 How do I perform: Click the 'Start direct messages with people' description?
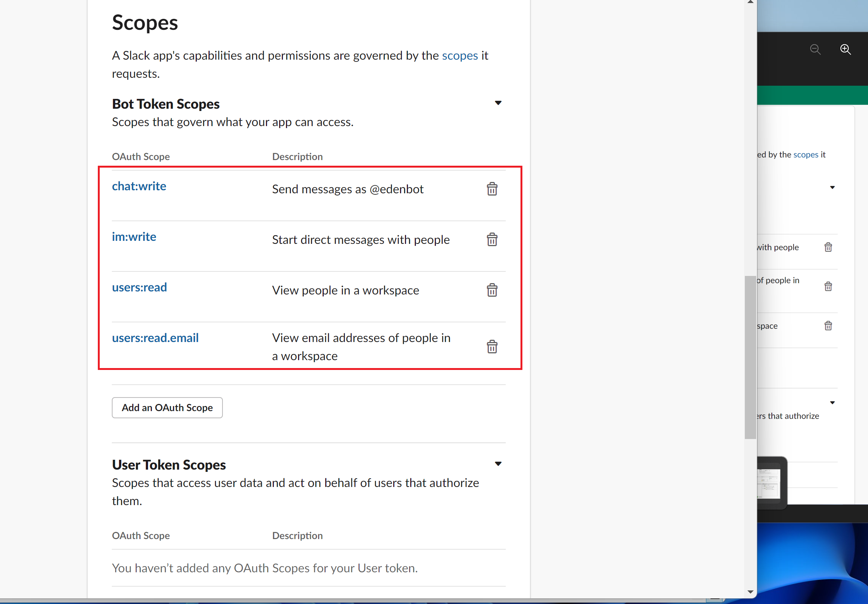361,239
